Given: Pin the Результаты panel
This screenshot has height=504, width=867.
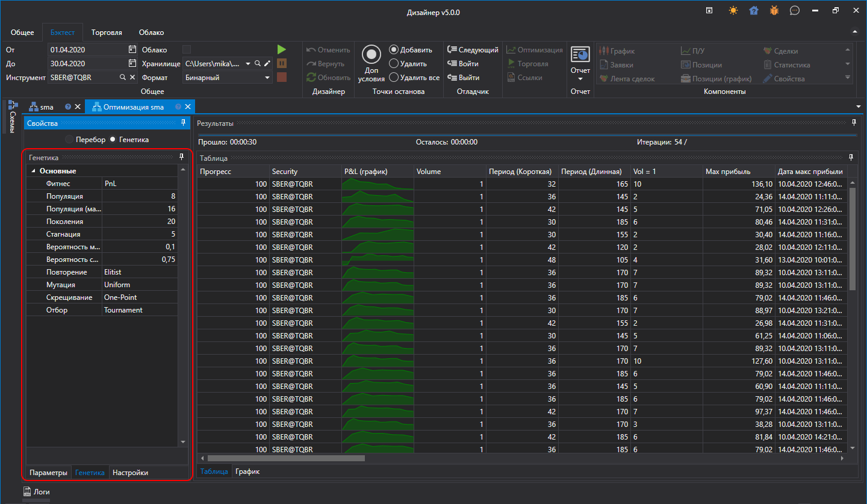Looking at the screenshot, I should coord(854,123).
